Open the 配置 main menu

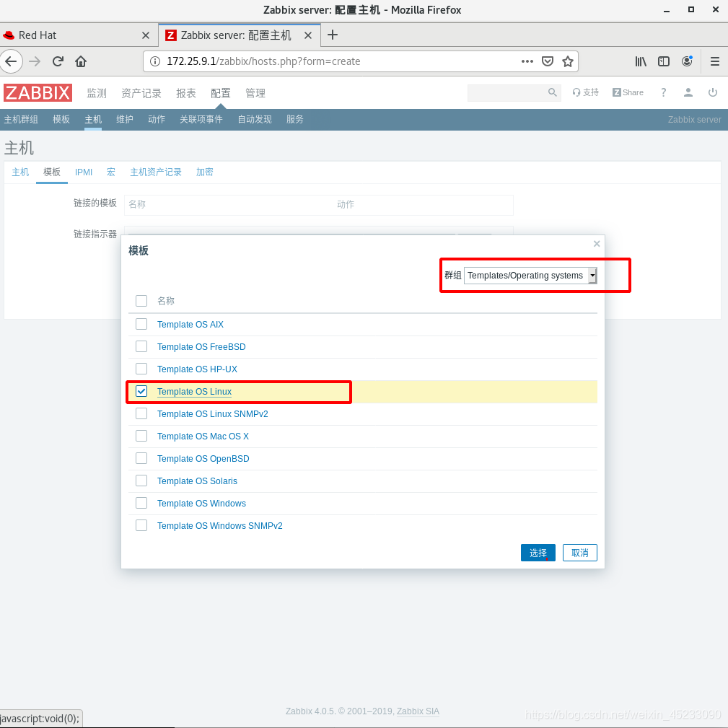[x=221, y=93]
